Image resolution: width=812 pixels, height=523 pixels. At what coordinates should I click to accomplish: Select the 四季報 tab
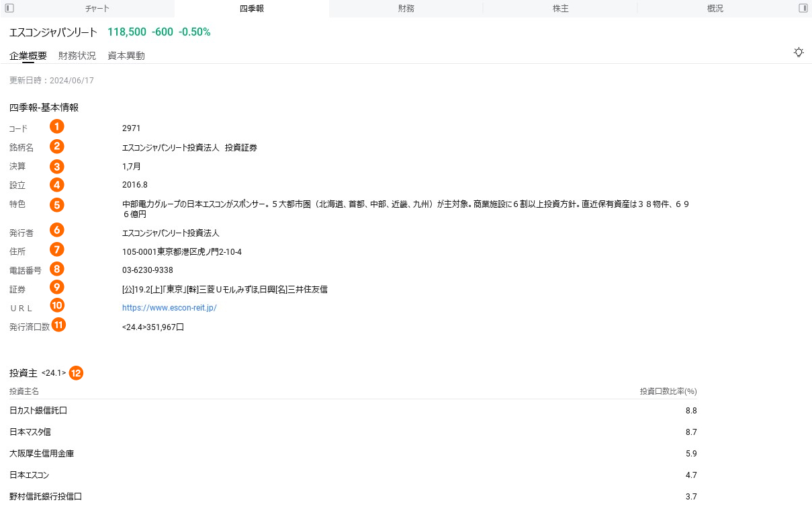point(252,9)
